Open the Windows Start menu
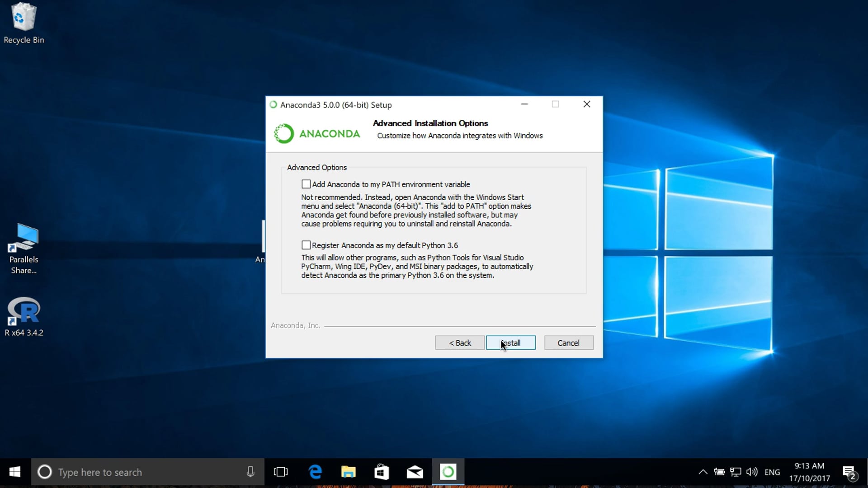Viewport: 868px width, 488px height. [x=14, y=472]
